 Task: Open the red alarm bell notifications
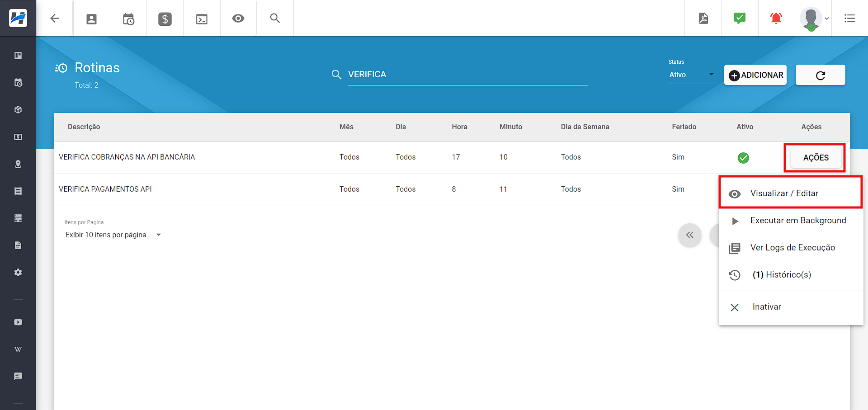776,18
